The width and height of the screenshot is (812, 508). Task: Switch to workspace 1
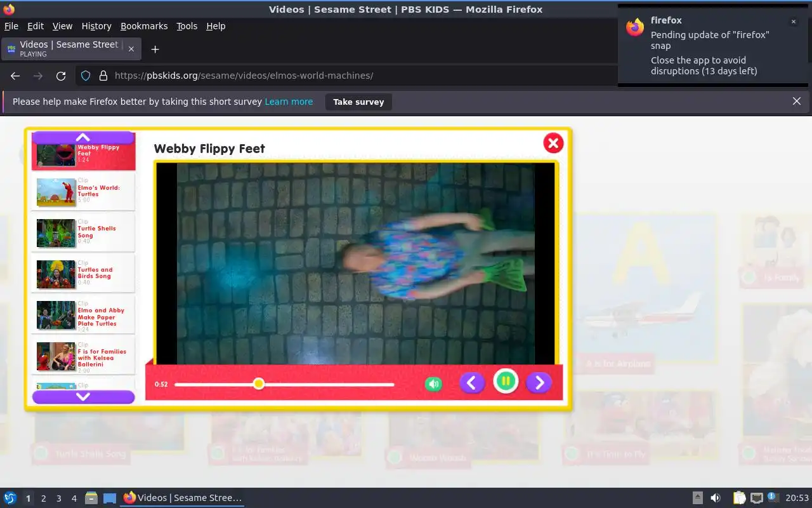click(28, 498)
